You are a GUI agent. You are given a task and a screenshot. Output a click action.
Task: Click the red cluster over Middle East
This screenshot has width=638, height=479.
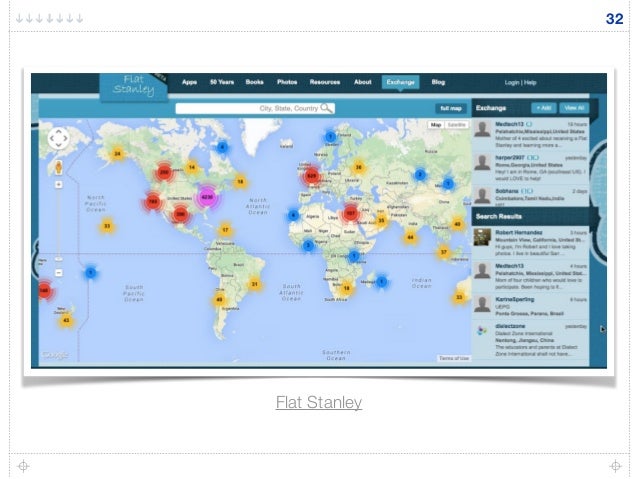pos(350,212)
